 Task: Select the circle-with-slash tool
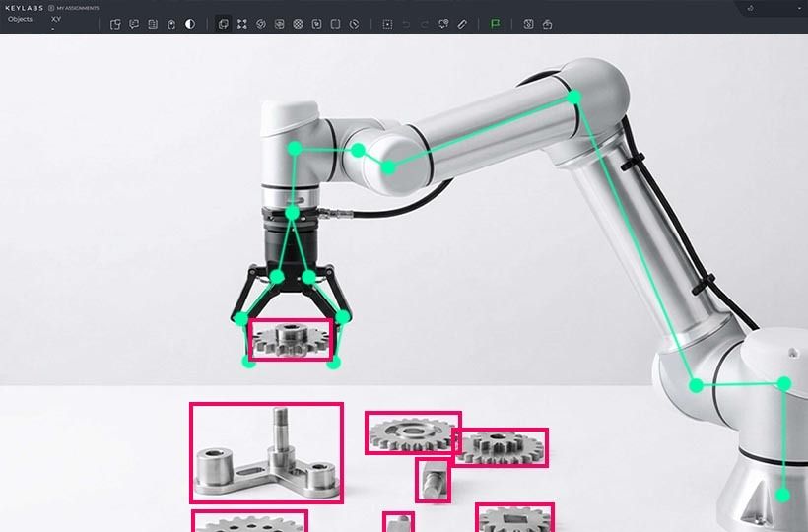261,24
